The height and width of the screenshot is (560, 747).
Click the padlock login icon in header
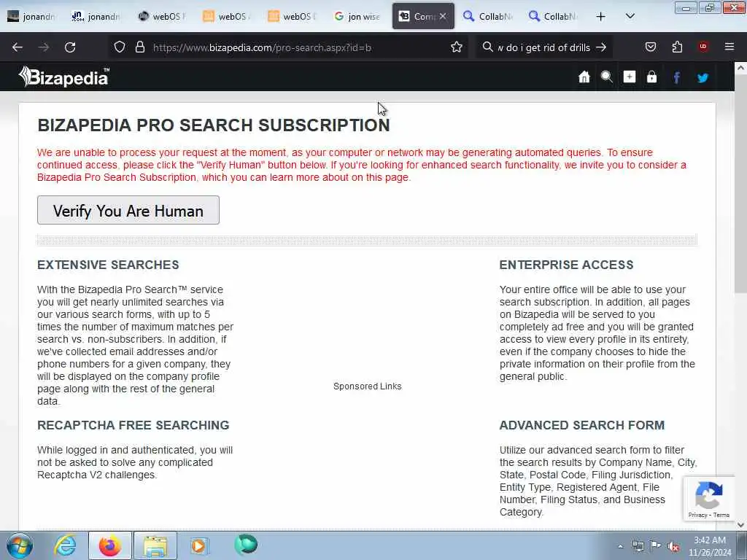click(651, 77)
